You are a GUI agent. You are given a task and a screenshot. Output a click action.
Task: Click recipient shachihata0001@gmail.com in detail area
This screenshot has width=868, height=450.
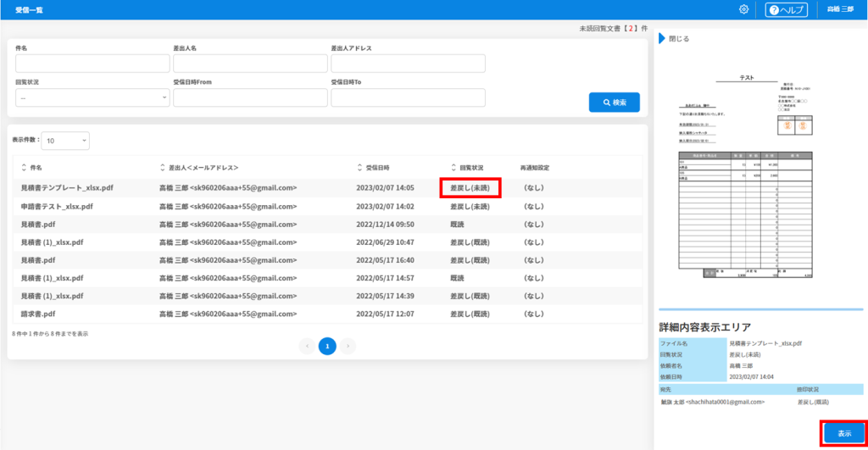click(x=712, y=402)
